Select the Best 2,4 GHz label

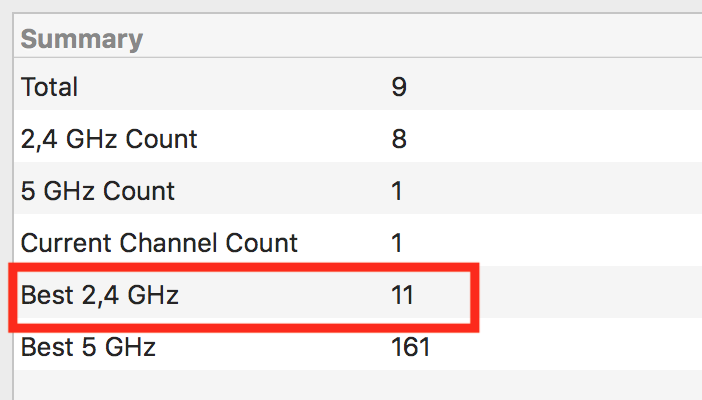pyautogui.click(x=99, y=295)
